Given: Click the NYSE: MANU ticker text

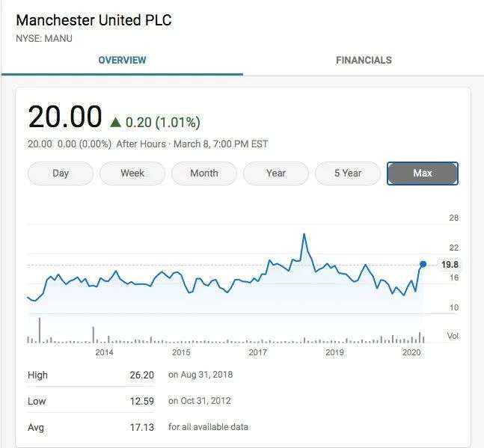Looking at the screenshot, I should point(44,38).
